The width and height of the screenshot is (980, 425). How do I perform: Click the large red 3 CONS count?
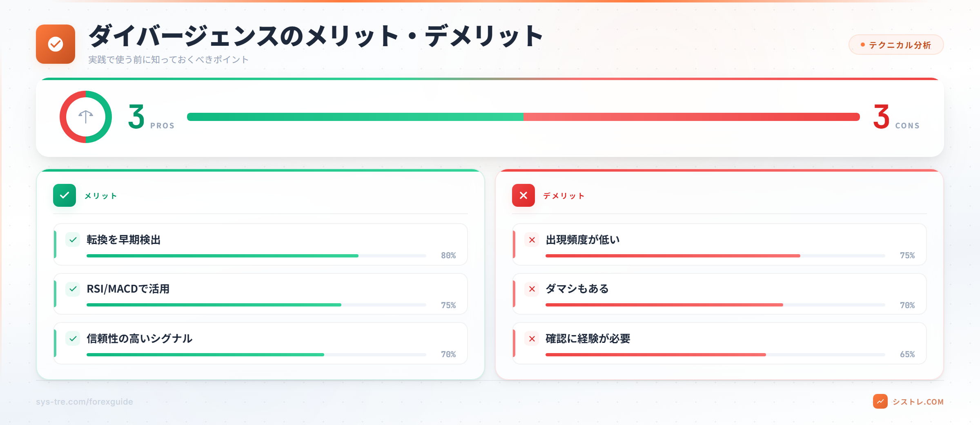(882, 117)
